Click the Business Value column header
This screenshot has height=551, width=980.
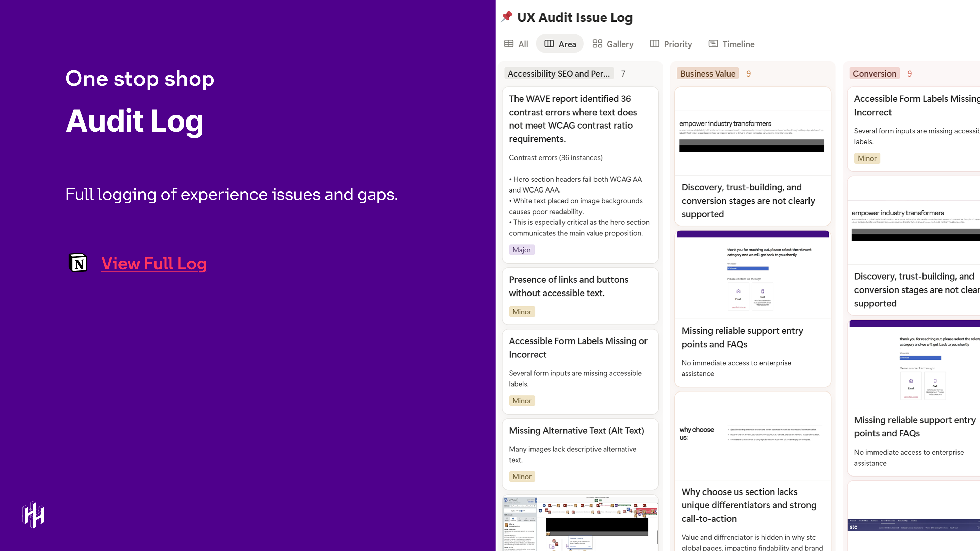[x=708, y=73]
